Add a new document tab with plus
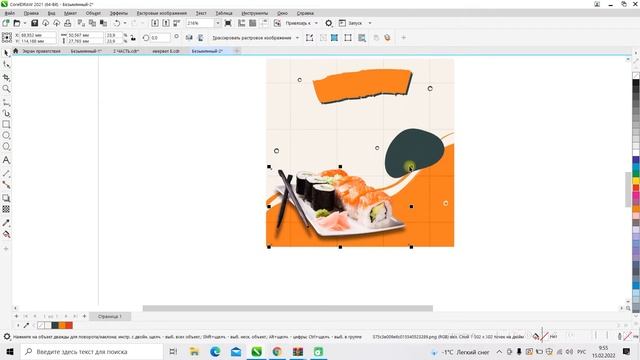Viewport: 640px width, 360px height. click(x=237, y=51)
